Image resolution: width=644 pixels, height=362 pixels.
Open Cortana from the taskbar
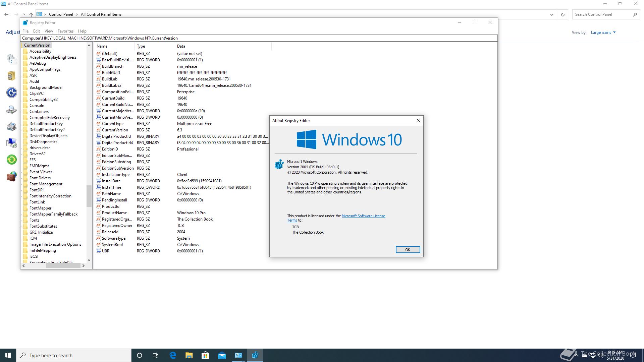click(140, 355)
